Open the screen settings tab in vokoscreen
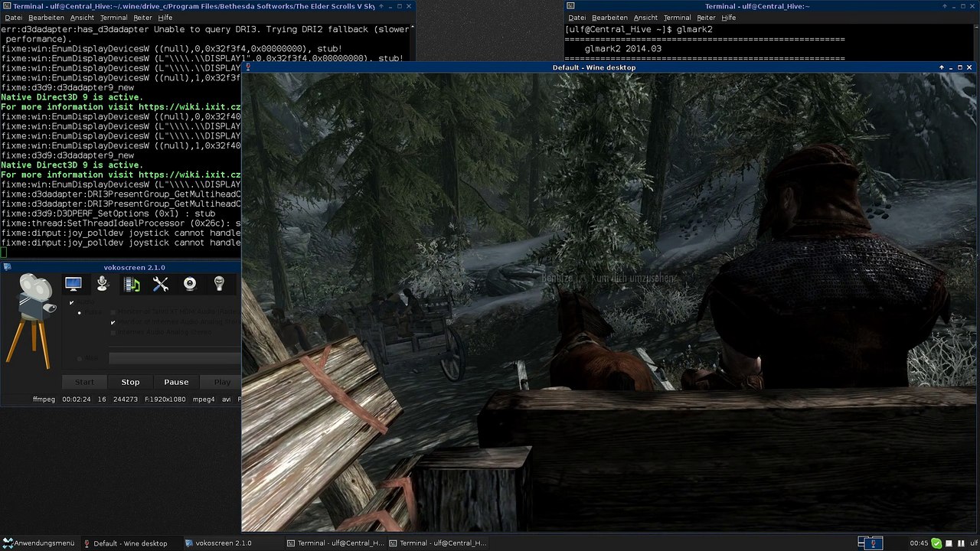 pos(73,284)
